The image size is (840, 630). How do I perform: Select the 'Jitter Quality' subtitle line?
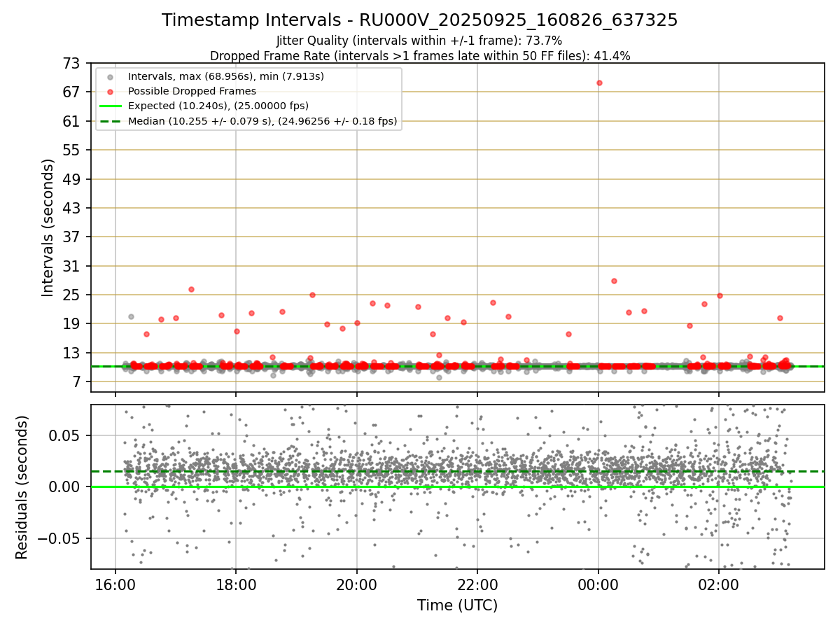coord(419,41)
